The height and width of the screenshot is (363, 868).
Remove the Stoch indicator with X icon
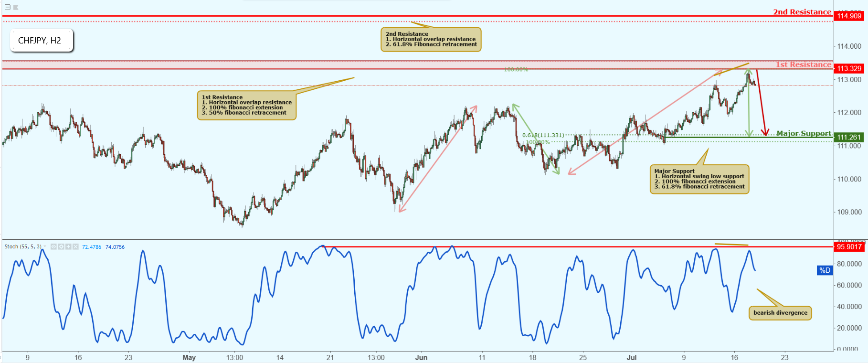point(75,247)
